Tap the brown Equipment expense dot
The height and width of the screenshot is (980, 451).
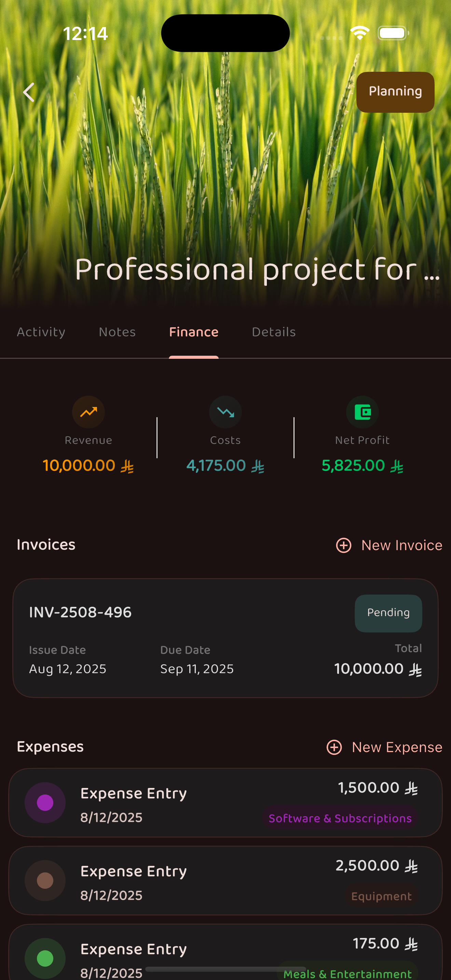tap(45, 881)
